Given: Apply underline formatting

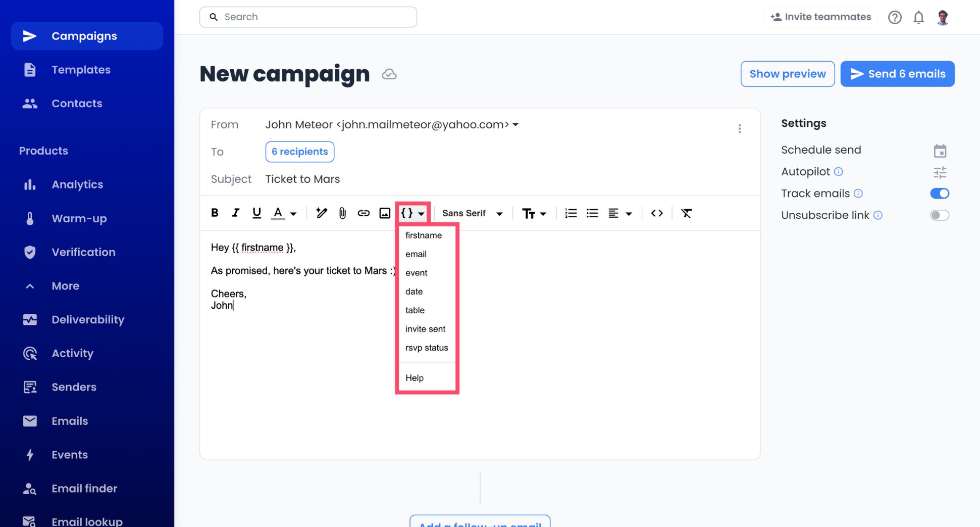Looking at the screenshot, I should click(256, 213).
